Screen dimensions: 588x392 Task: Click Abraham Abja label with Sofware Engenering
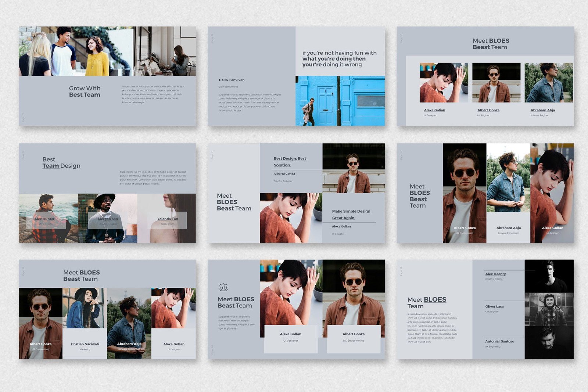point(509,228)
